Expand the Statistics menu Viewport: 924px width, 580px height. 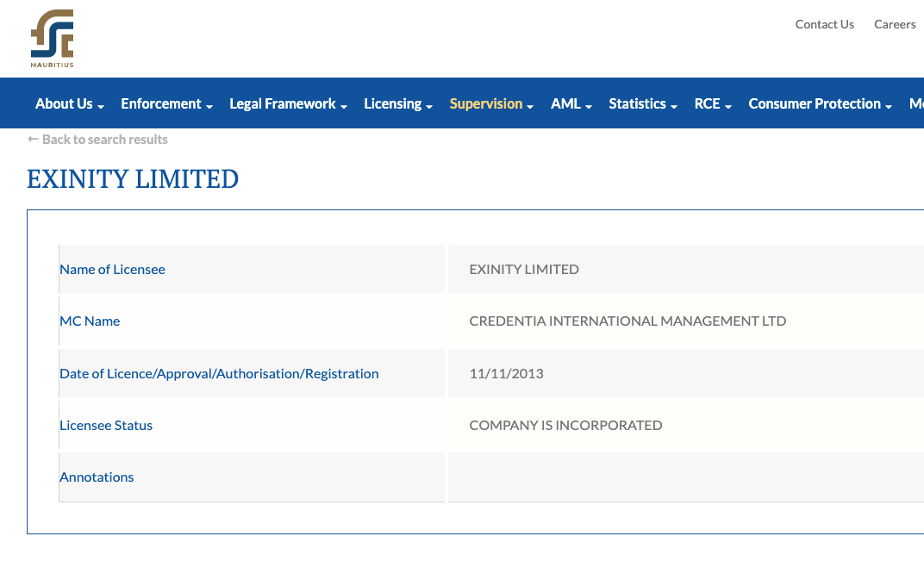(x=643, y=103)
